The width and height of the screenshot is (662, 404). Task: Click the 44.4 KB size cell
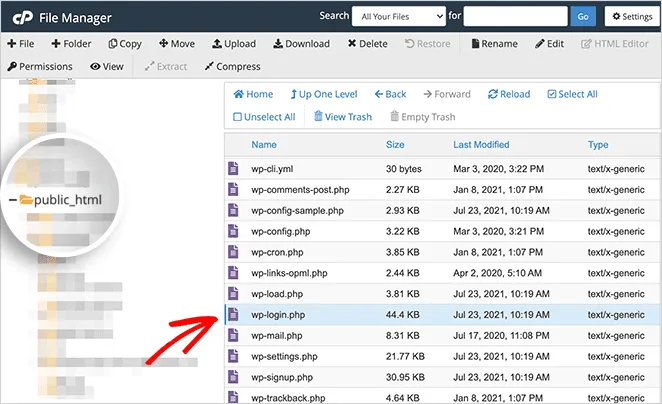point(402,315)
